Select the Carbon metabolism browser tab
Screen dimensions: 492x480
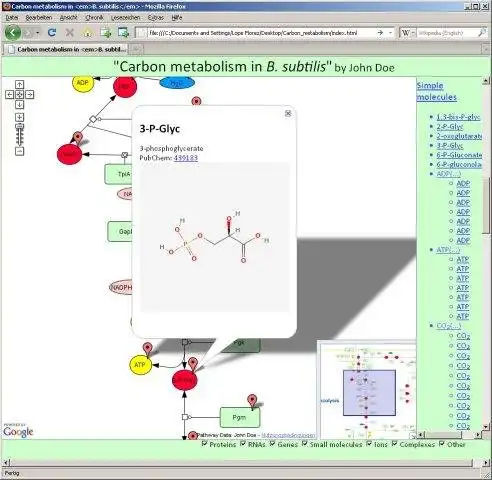coord(66,49)
